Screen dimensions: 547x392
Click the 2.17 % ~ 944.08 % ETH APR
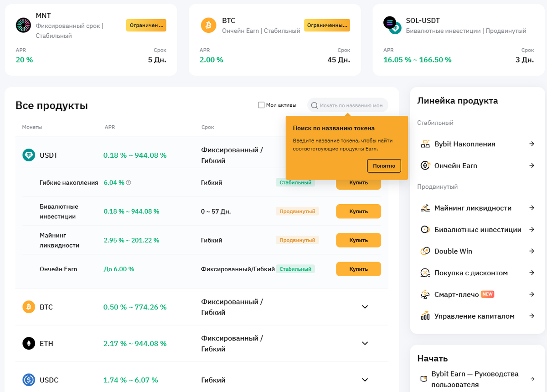(x=135, y=343)
